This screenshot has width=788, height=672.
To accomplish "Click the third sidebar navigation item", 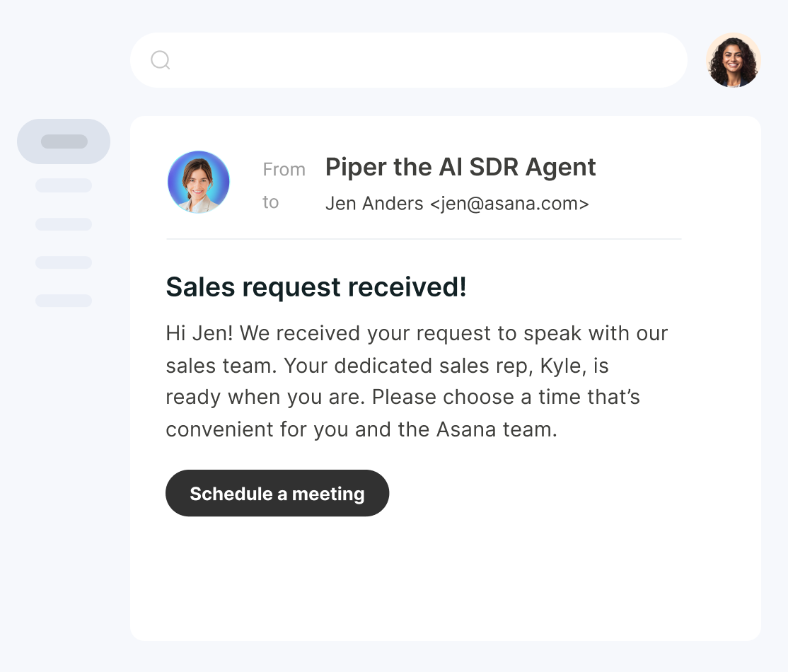I will tap(63, 262).
